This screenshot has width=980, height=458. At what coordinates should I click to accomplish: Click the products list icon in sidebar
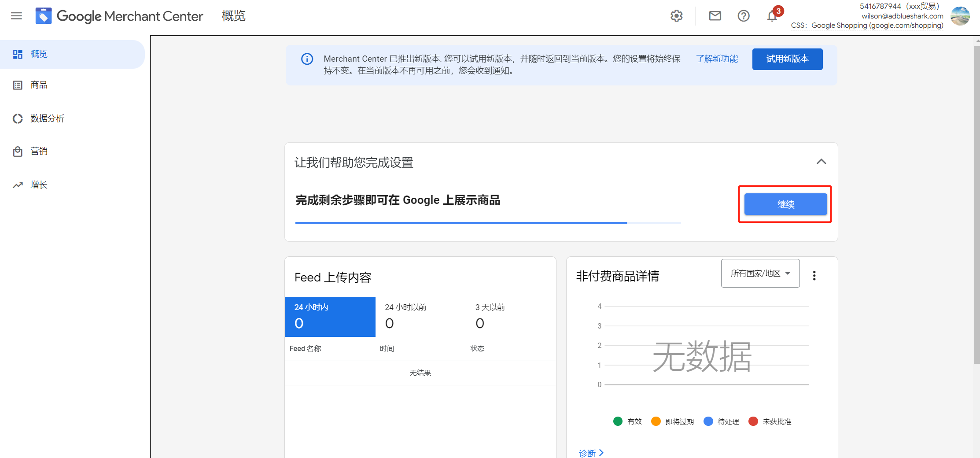coord(18,85)
